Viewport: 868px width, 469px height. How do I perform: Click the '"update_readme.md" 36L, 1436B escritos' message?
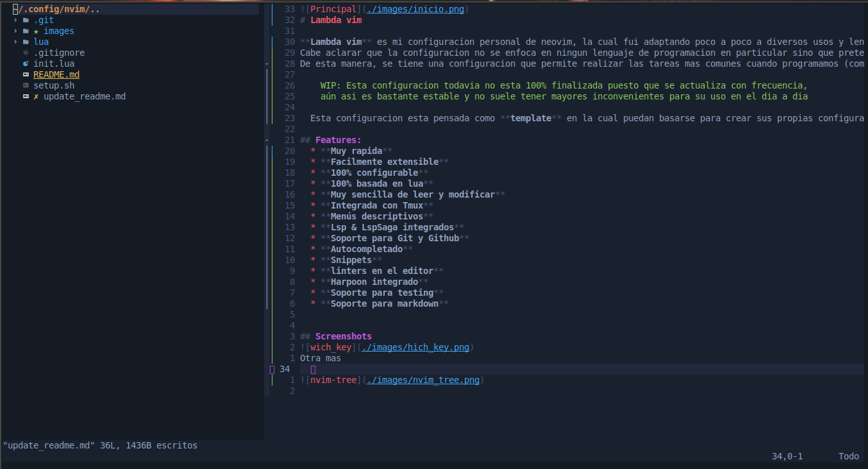[x=100, y=445]
